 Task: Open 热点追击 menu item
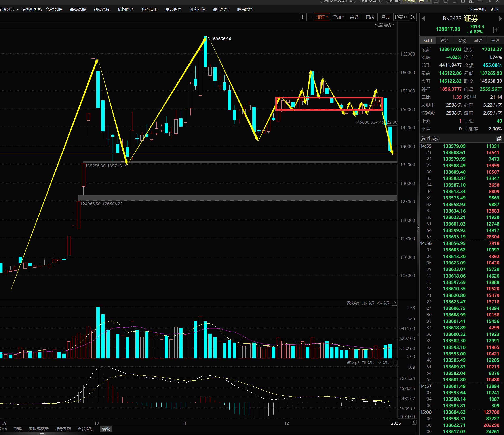149,10
